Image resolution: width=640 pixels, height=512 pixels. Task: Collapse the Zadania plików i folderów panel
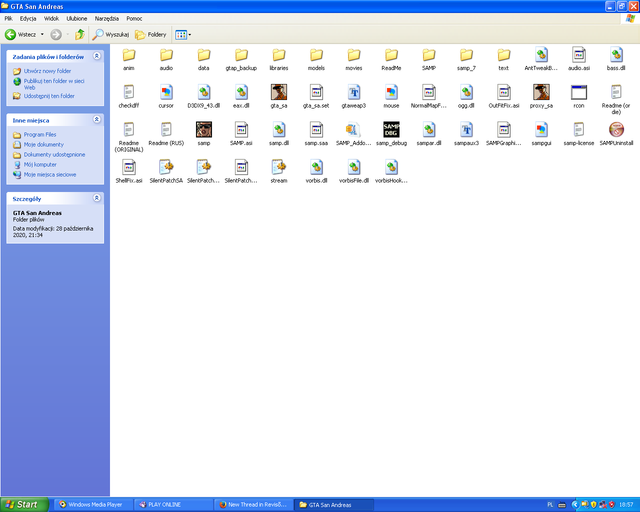97,56
